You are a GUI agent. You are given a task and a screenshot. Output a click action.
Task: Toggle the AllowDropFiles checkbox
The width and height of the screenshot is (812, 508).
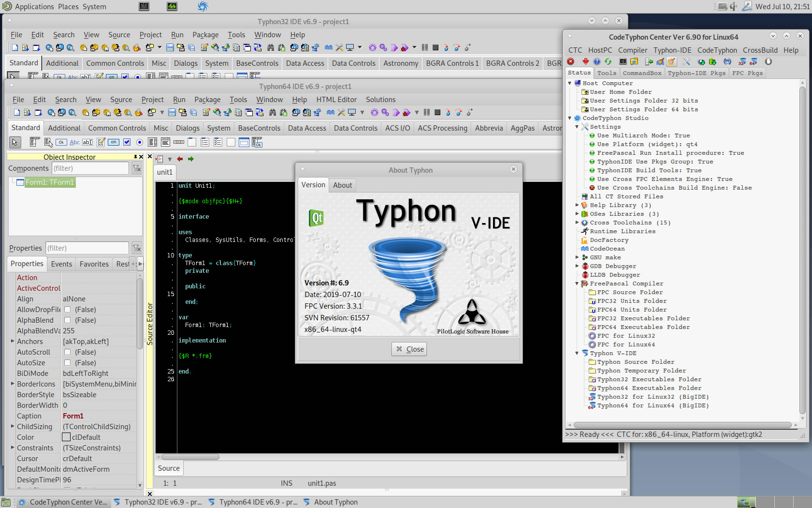click(68, 310)
